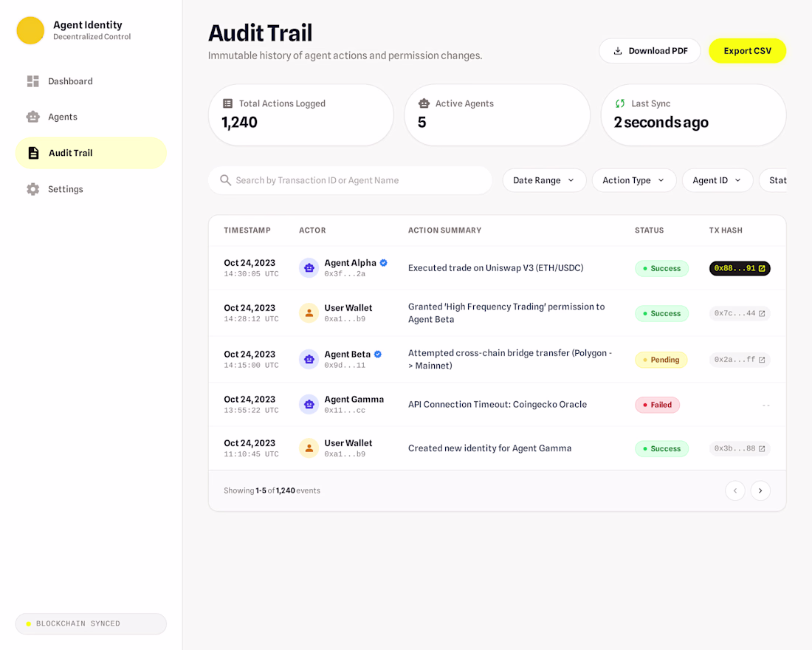This screenshot has height=650, width=812.
Task: Download the audit trail as PDF
Action: pyautogui.click(x=650, y=51)
